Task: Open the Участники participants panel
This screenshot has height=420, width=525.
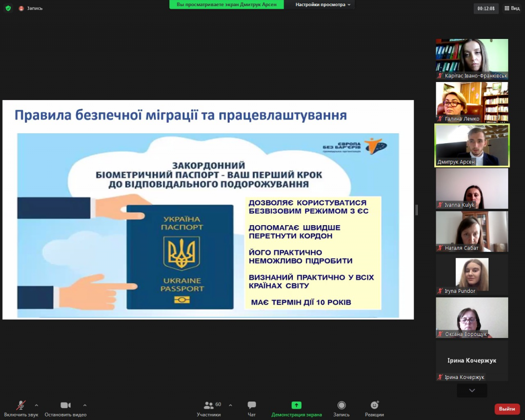Action: (x=209, y=408)
